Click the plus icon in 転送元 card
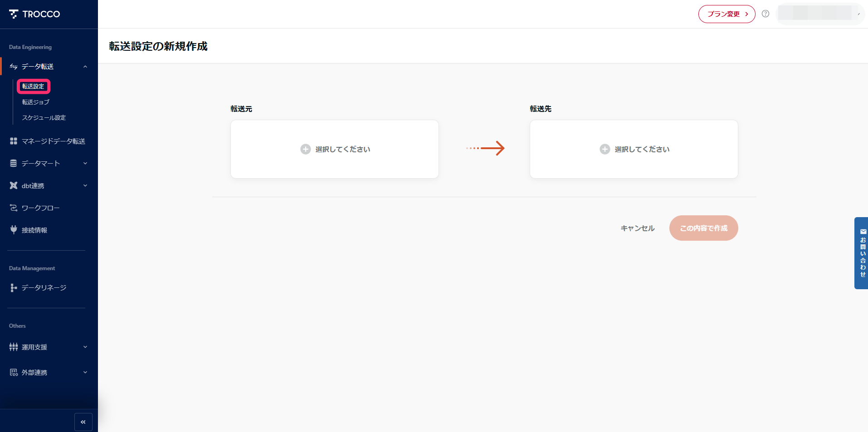This screenshot has height=432, width=868. click(305, 149)
